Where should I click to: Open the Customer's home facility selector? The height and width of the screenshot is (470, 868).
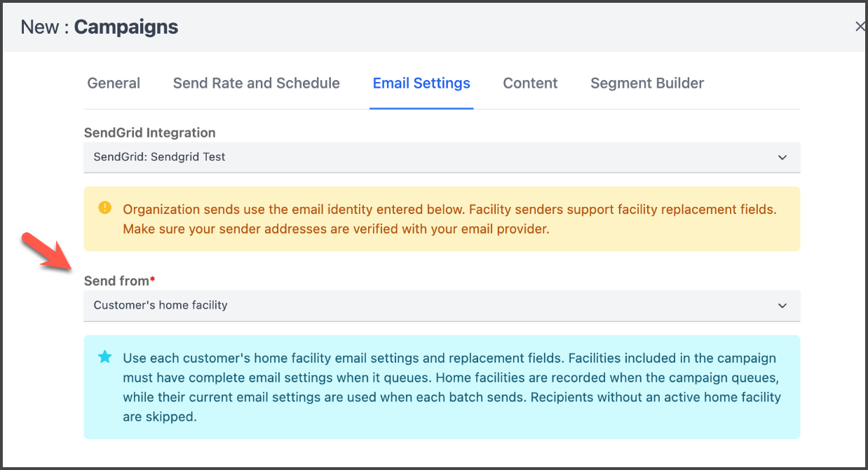[x=442, y=306]
